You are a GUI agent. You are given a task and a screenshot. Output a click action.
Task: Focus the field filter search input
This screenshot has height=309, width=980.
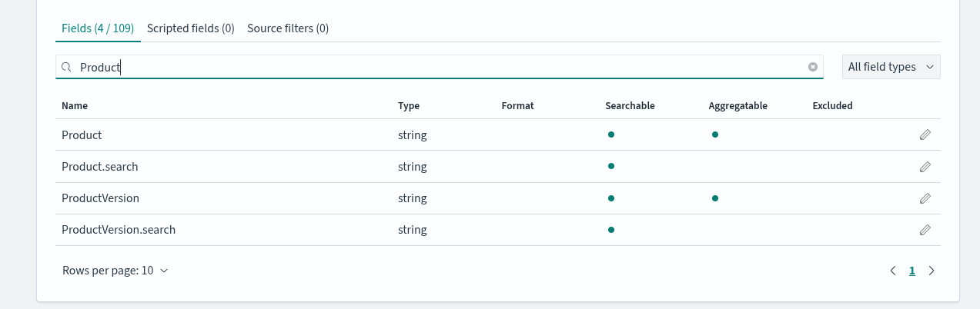439,67
